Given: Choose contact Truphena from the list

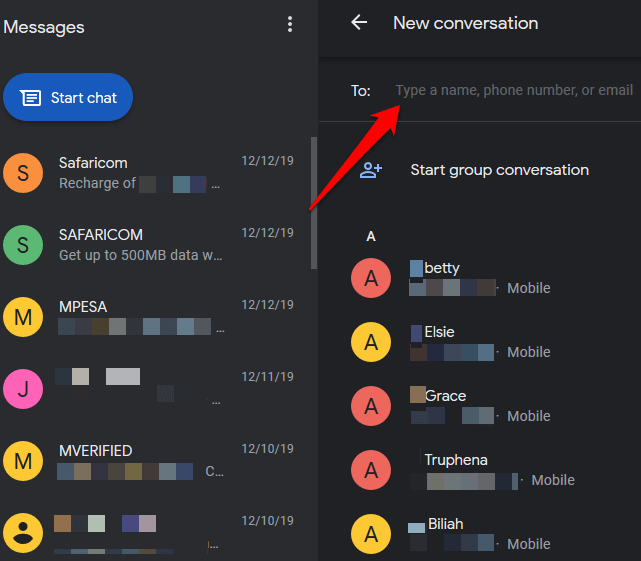Looking at the screenshot, I should click(479, 470).
